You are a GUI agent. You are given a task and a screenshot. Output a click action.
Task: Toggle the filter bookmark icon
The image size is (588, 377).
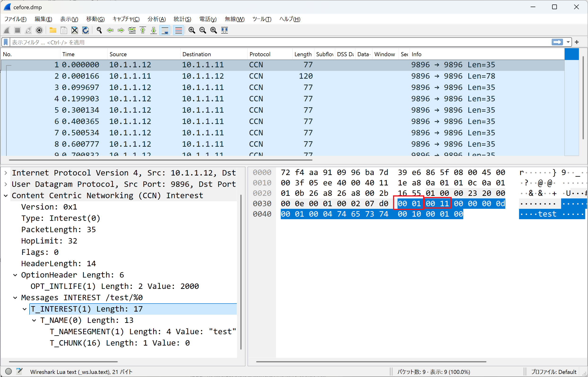click(6, 42)
